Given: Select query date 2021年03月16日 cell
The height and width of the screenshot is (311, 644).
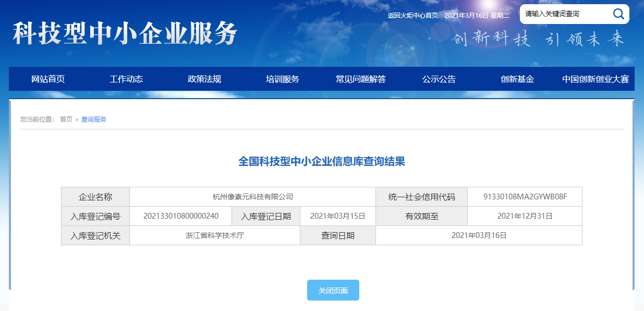Looking at the screenshot, I should click(479, 235).
